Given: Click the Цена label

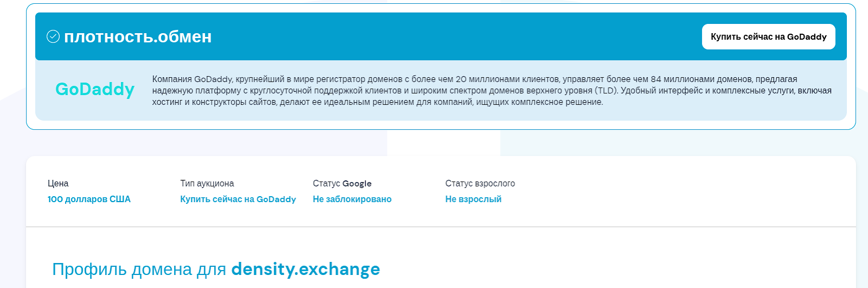Looking at the screenshot, I should (x=58, y=184).
